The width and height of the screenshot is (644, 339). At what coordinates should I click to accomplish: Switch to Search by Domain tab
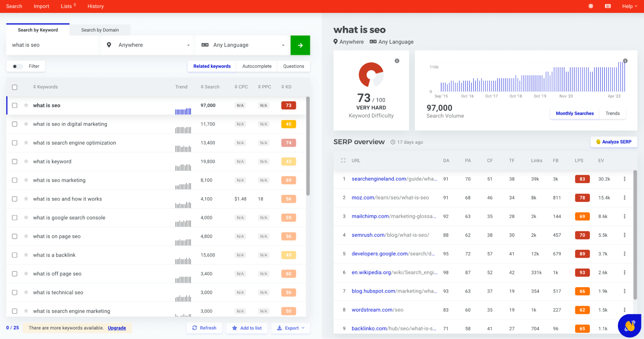[100, 30]
